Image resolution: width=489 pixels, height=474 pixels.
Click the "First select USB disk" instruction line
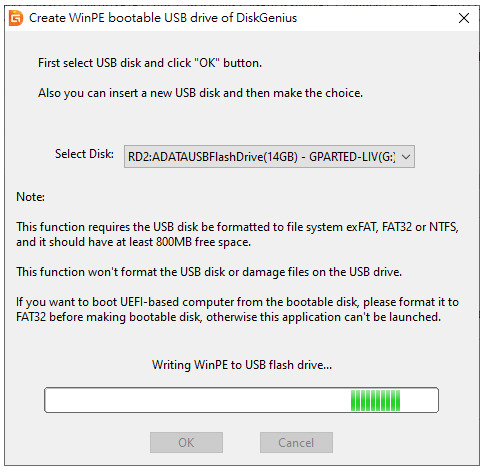click(150, 63)
